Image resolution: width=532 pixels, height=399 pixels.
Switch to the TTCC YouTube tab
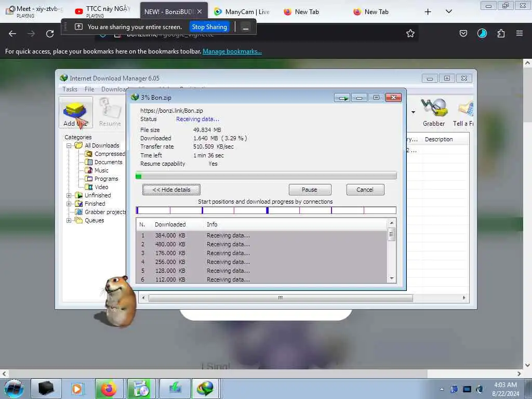(103, 11)
